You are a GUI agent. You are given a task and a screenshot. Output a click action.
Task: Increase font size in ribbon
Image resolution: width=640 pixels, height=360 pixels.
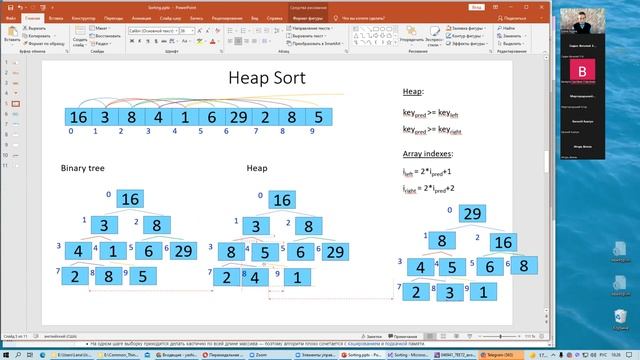200,31
